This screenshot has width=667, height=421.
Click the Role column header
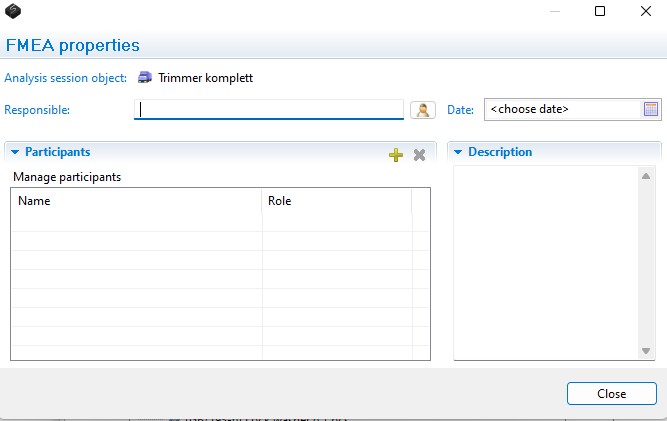[x=336, y=201]
